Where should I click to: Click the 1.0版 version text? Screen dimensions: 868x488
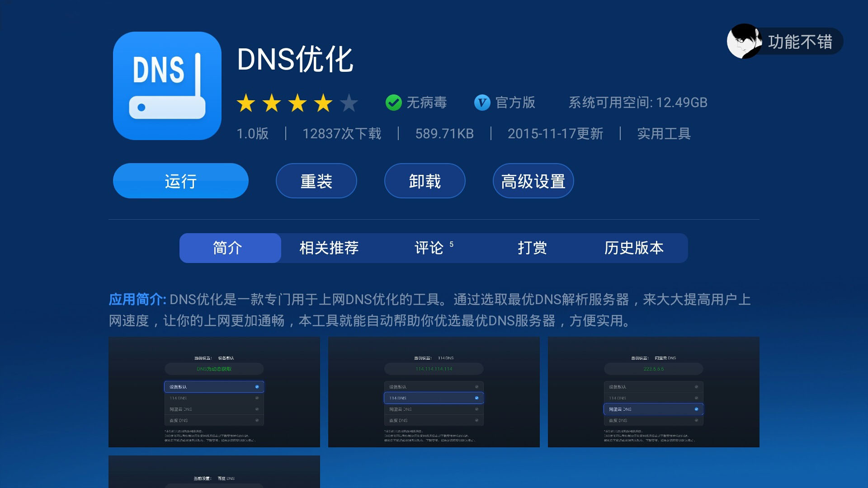click(x=253, y=134)
